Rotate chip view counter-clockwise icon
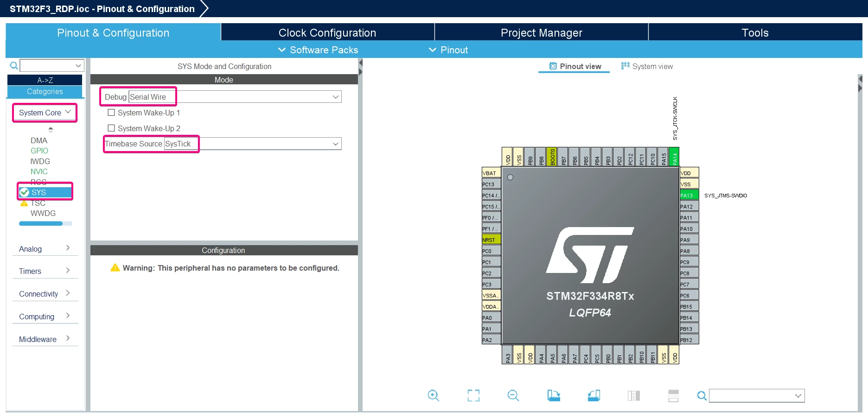 pyautogui.click(x=594, y=395)
